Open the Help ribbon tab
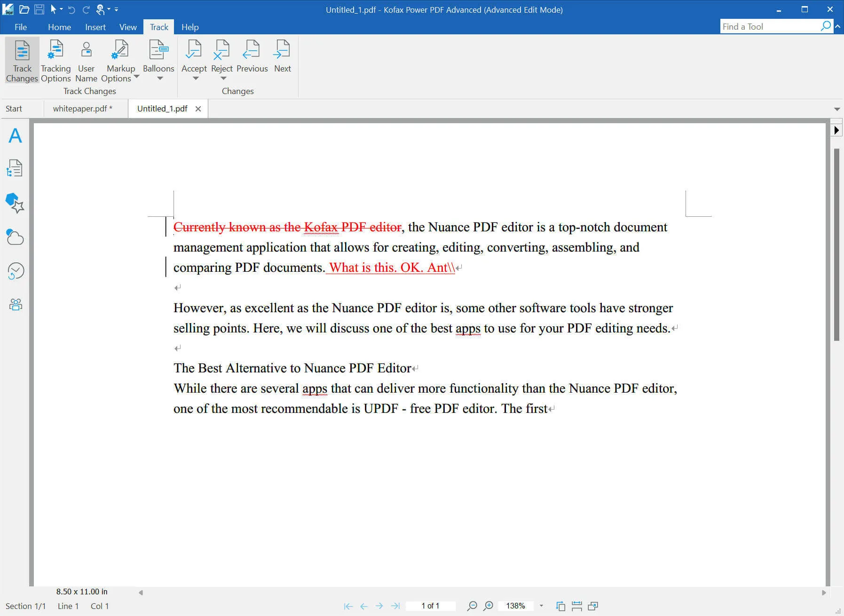The width and height of the screenshot is (844, 616). click(x=190, y=27)
